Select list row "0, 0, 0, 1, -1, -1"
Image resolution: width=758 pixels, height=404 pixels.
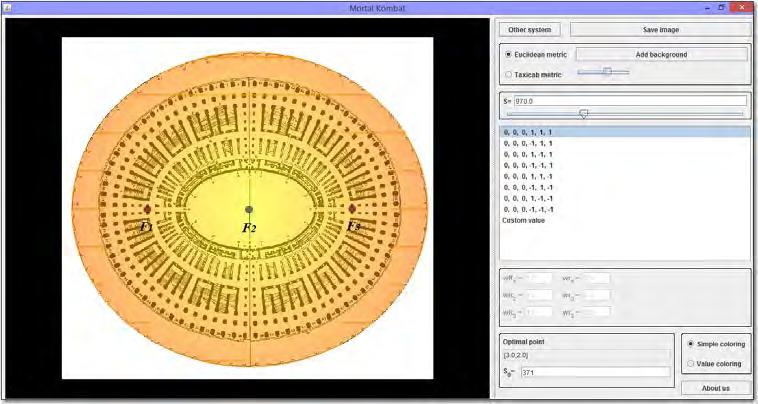pos(625,199)
